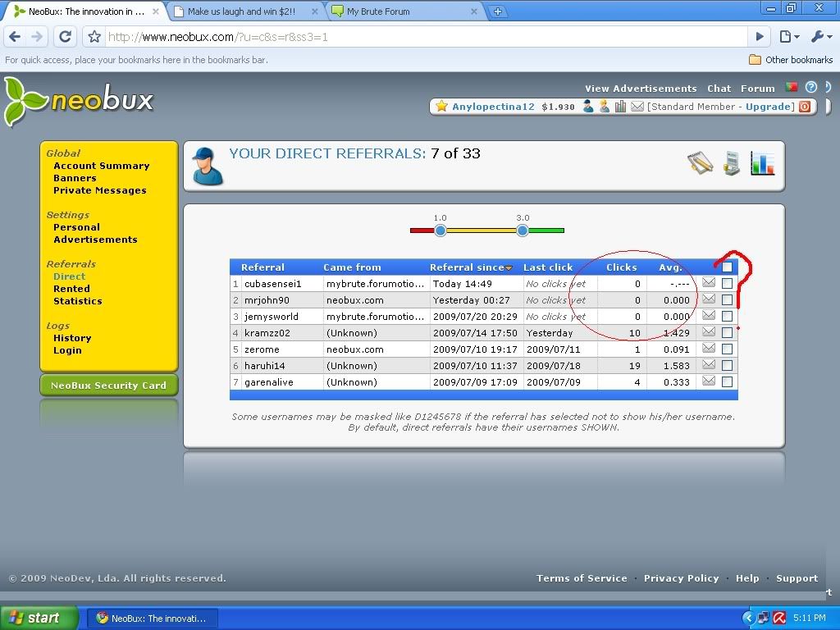Open Forum in the top menu
This screenshot has height=630, width=840.
point(757,89)
